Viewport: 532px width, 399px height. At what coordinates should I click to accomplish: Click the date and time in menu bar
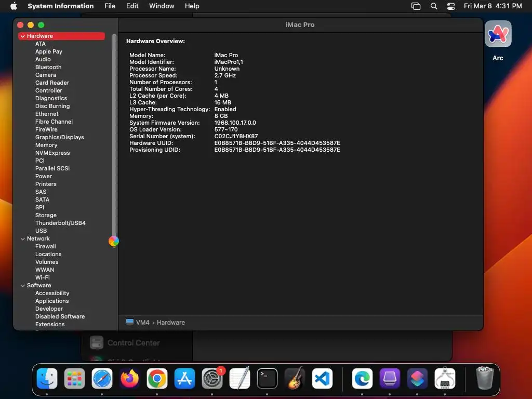(493, 6)
